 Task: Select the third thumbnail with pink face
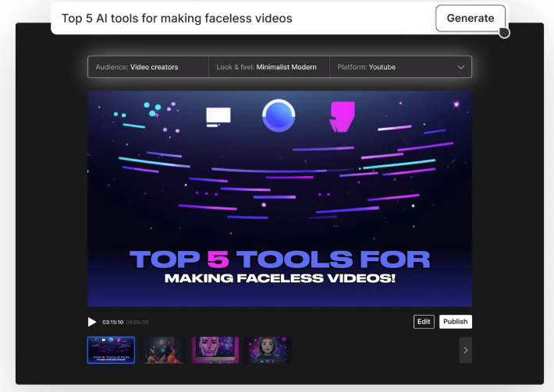[x=215, y=350]
